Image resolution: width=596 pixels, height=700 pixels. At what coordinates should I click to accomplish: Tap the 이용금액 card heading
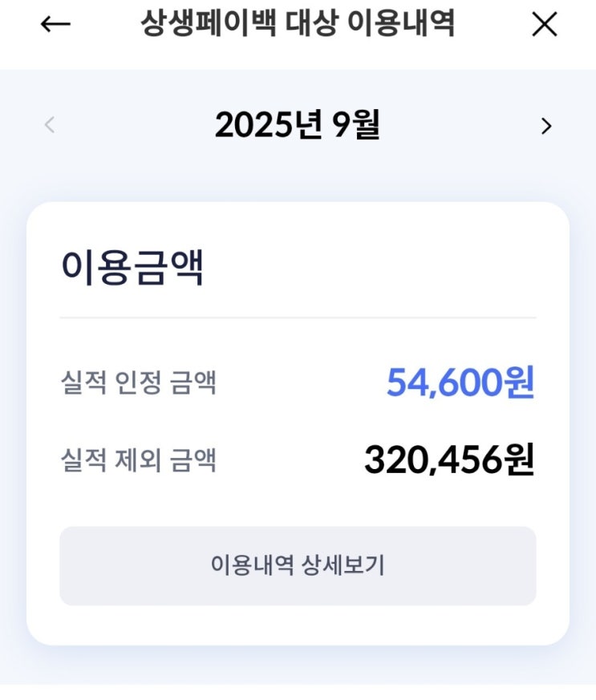tap(132, 269)
